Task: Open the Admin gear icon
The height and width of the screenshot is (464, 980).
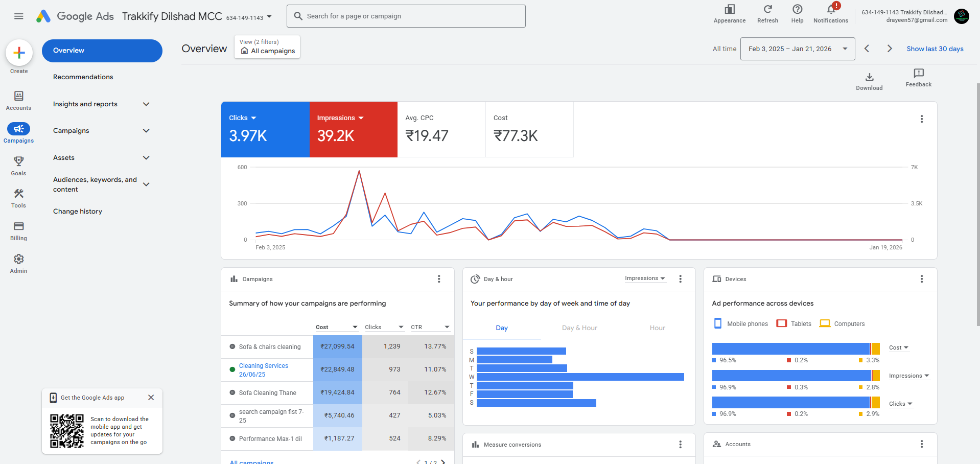Action: pyautogui.click(x=18, y=259)
